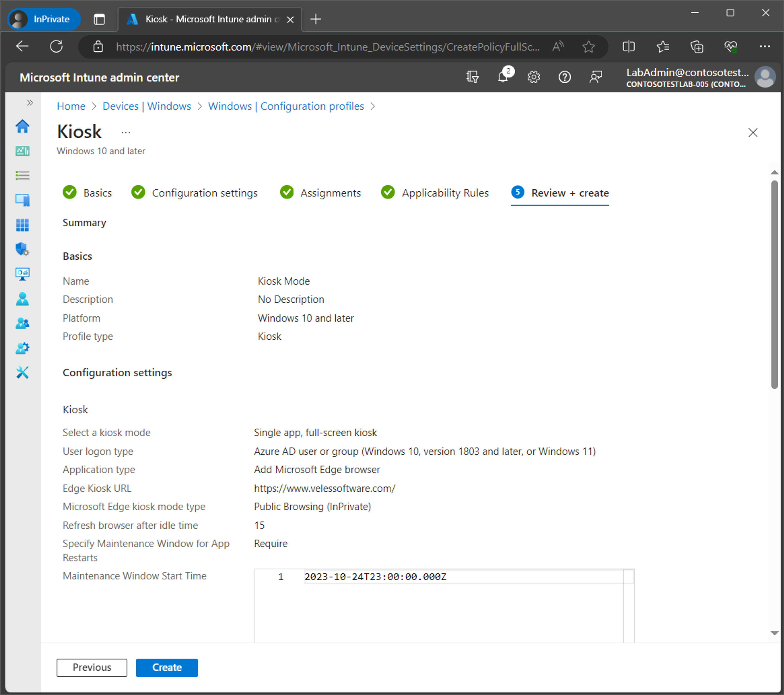Image resolution: width=784 pixels, height=695 pixels.
Task: Select Review + create step tab
Action: pos(560,192)
